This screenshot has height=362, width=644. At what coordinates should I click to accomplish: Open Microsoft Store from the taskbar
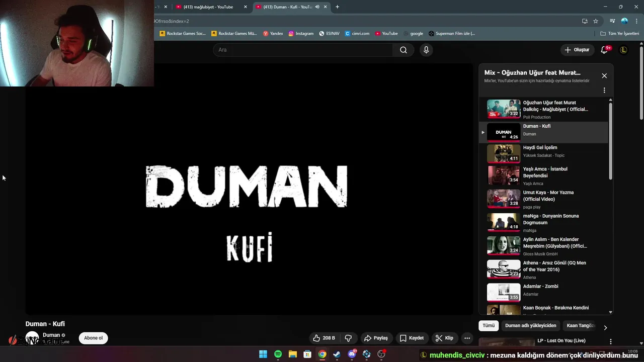click(307, 354)
